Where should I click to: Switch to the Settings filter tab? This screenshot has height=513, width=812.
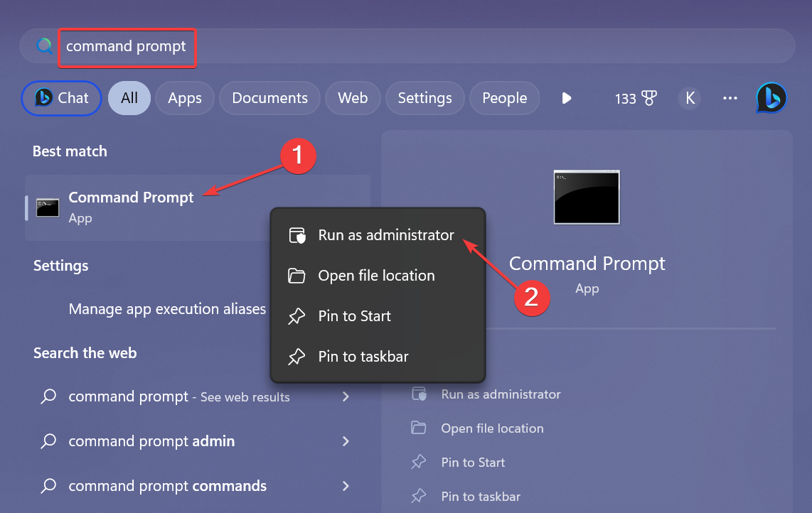point(424,98)
